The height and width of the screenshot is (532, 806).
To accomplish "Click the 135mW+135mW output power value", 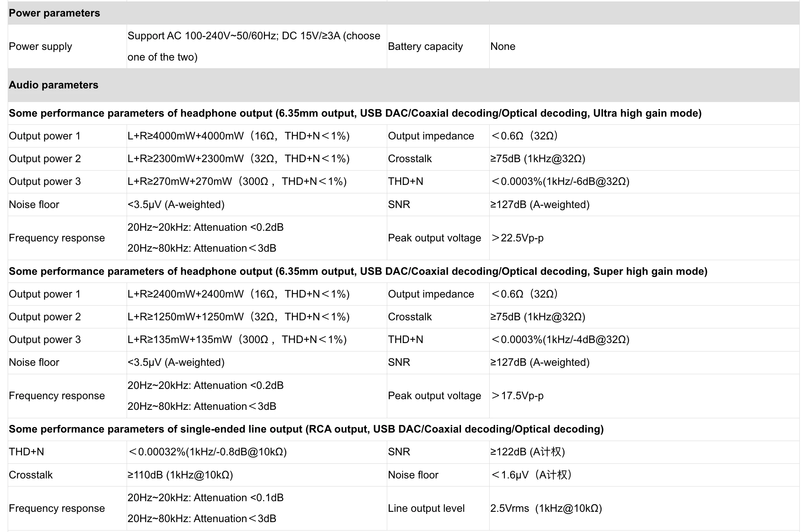I will pos(237,340).
